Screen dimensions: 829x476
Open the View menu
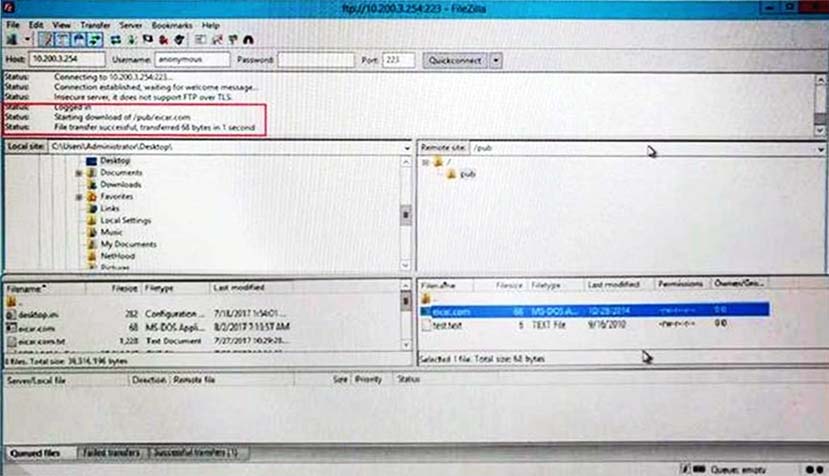(61, 25)
